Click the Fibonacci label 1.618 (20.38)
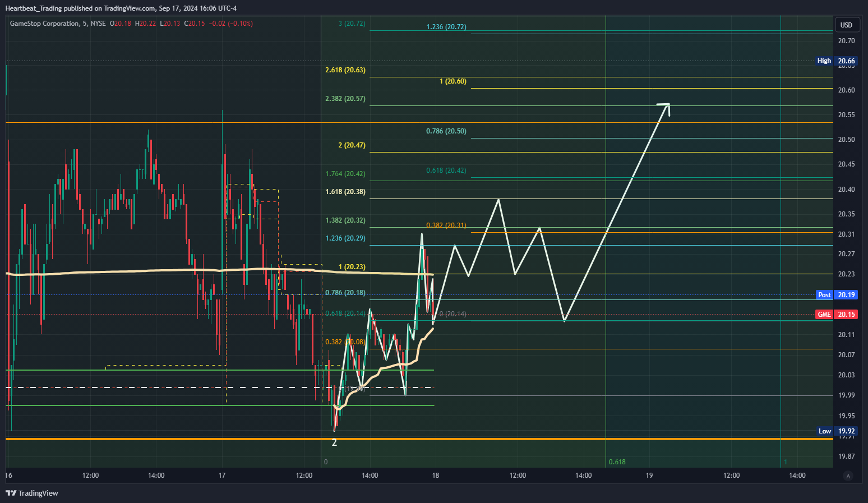Viewport: 868px width, 503px height. (345, 192)
